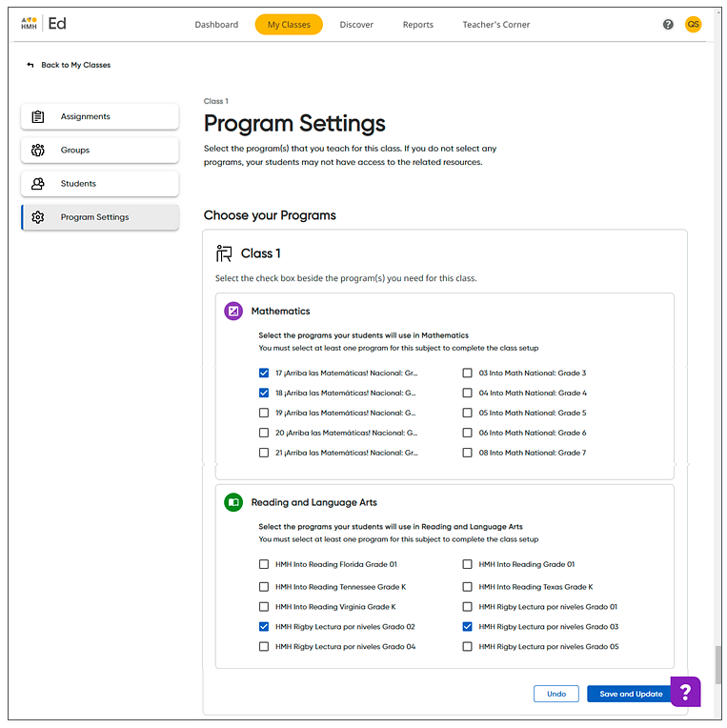Open the help question mark icon in header
Image resolution: width=727 pixels, height=728 pixels.
668,25
